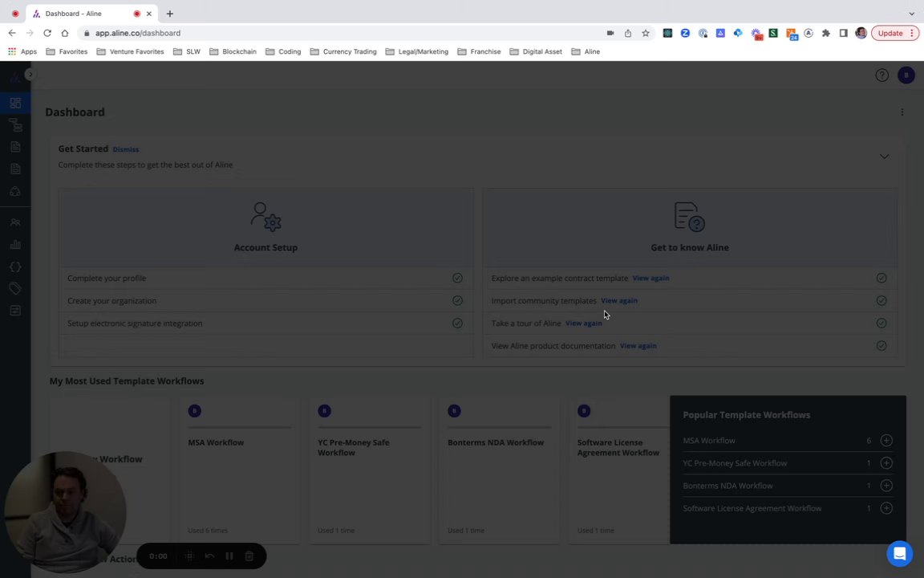Open the workflows hierarchy icon in sidebar

(15, 124)
